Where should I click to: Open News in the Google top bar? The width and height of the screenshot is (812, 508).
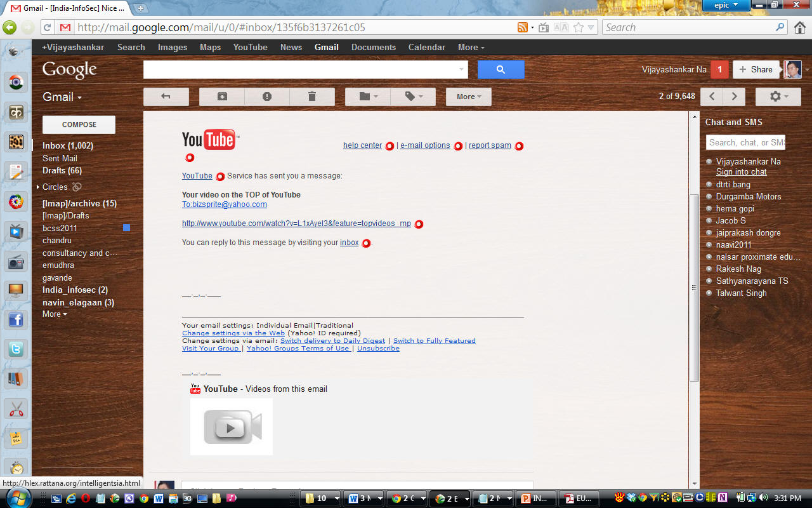click(291, 48)
